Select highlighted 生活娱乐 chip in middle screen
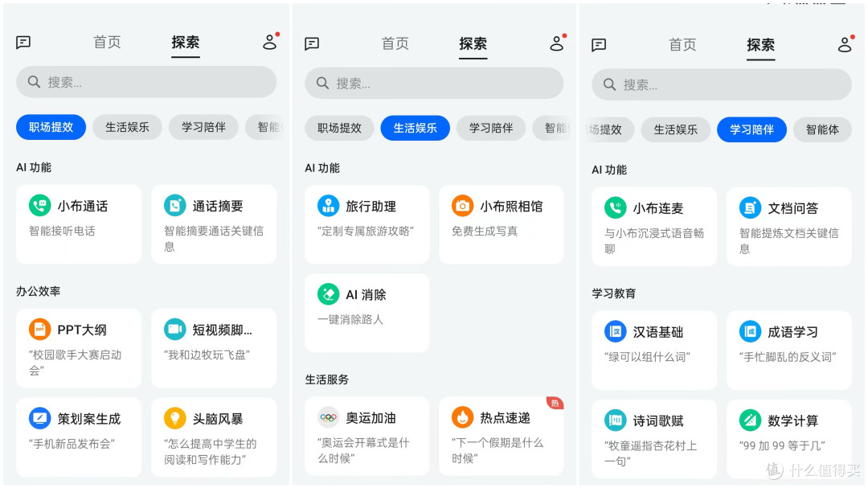 (416, 128)
